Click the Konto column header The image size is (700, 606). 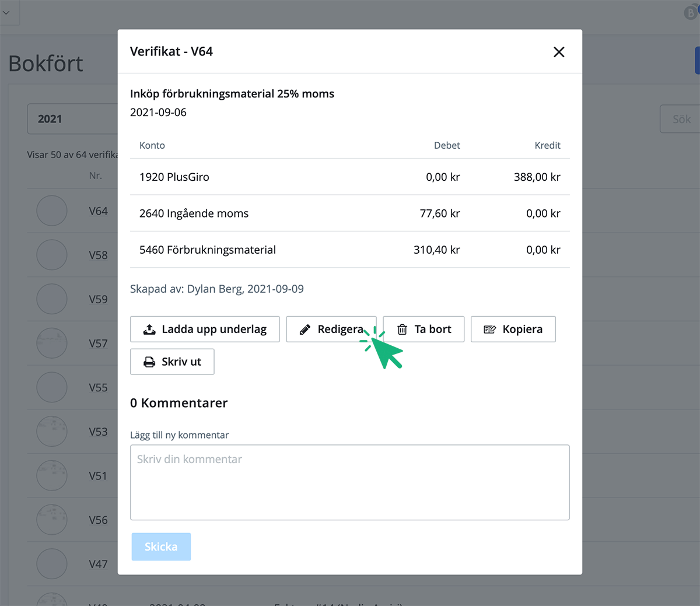click(x=152, y=145)
